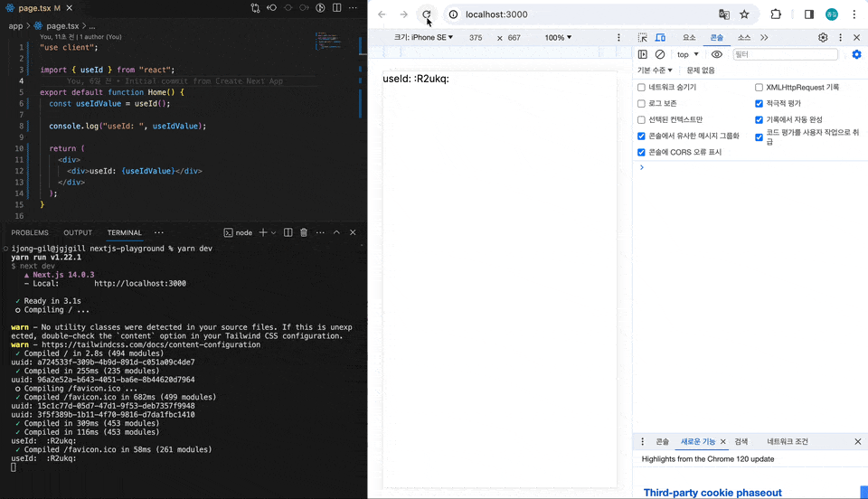Open the iPhone SE device size dropdown

pos(423,38)
